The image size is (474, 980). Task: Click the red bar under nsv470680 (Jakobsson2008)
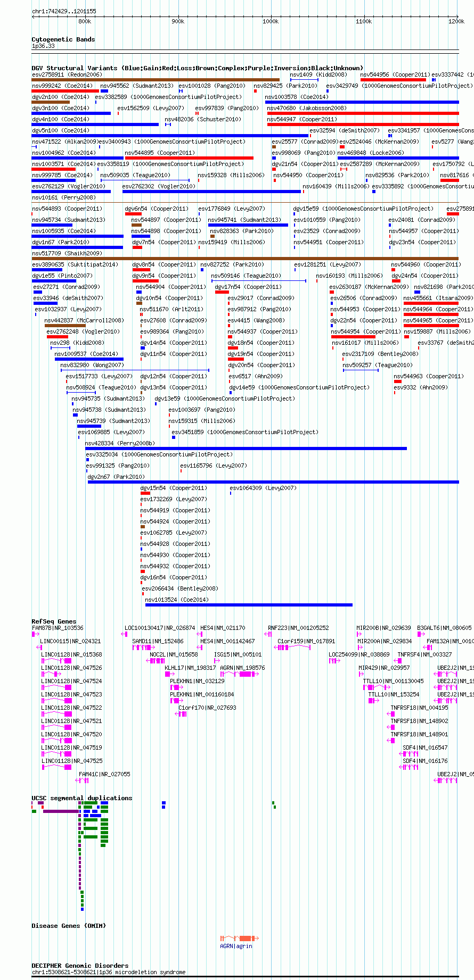click(363, 113)
